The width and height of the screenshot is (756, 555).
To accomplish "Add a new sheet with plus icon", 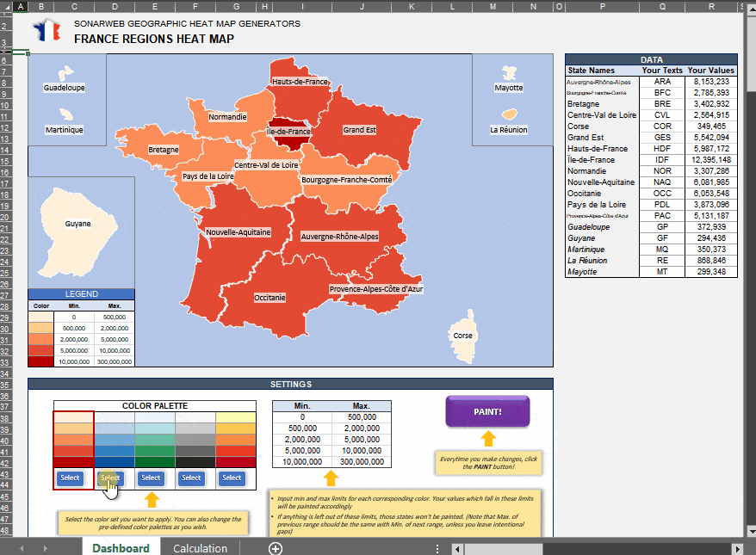I will pyautogui.click(x=276, y=548).
